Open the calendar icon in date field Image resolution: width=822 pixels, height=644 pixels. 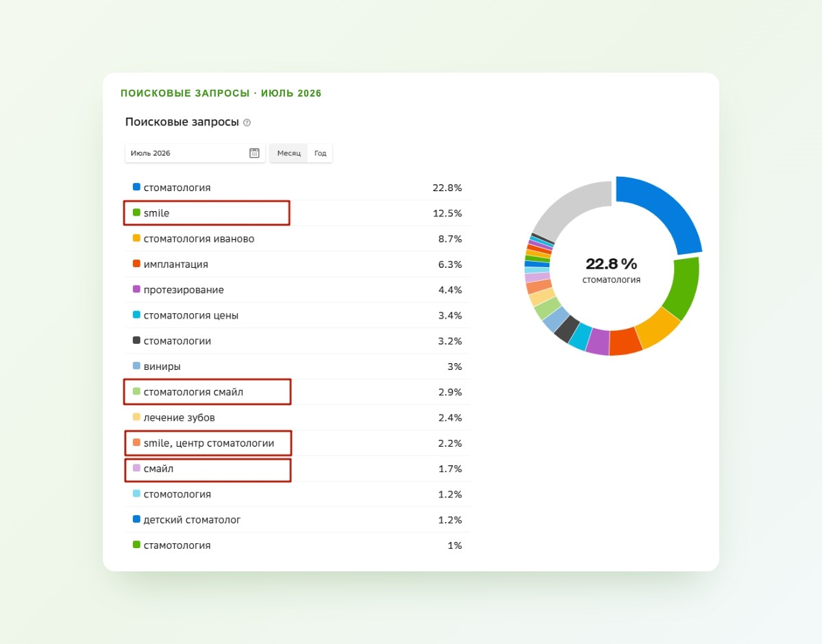click(x=254, y=153)
